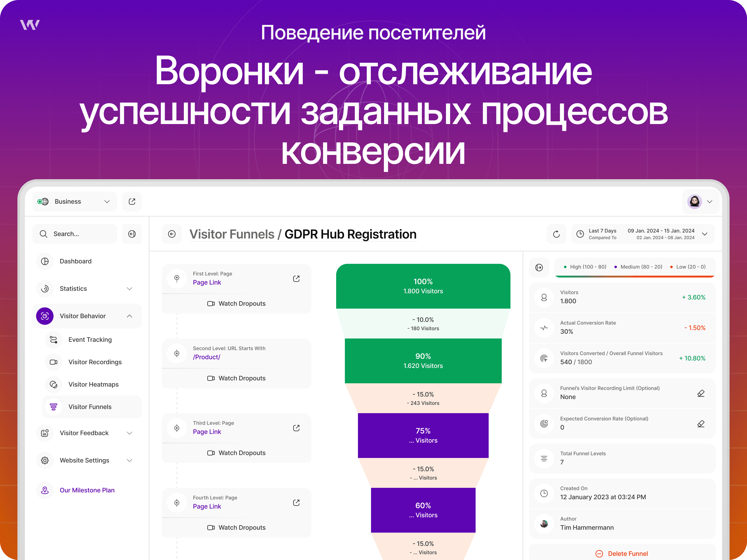747x560 pixels.
Task: Click the 12 January 2023 at 03:24 PM text
Action: (x=603, y=497)
